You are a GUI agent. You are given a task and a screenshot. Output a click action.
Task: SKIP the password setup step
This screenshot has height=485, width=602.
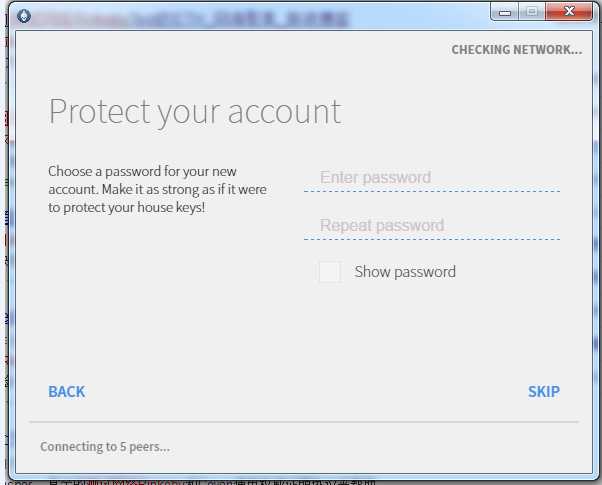click(x=543, y=392)
